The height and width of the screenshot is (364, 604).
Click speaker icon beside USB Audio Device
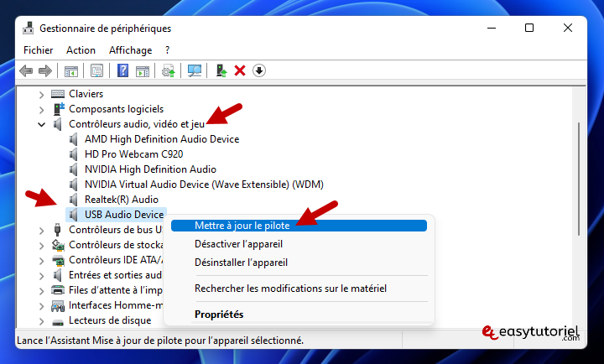click(x=73, y=215)
